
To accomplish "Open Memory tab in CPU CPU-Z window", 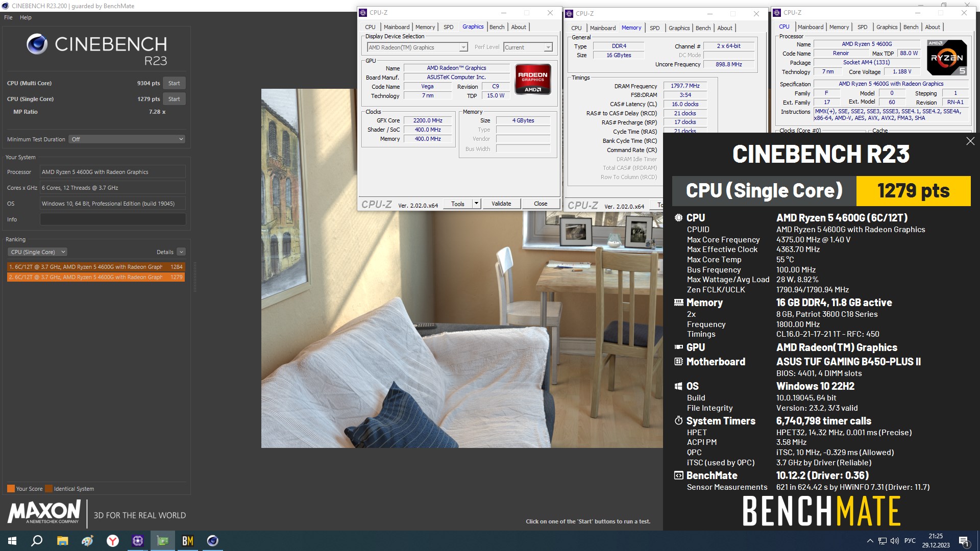I will pos(839,27).
